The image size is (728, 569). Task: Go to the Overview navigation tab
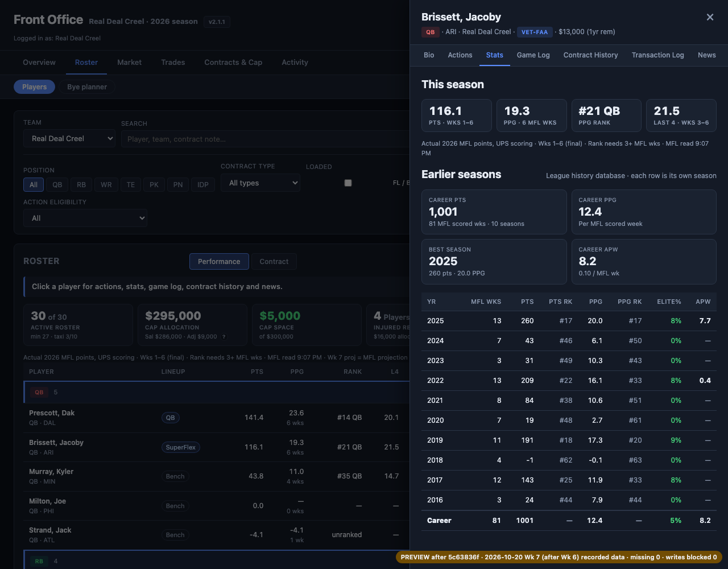39,63
